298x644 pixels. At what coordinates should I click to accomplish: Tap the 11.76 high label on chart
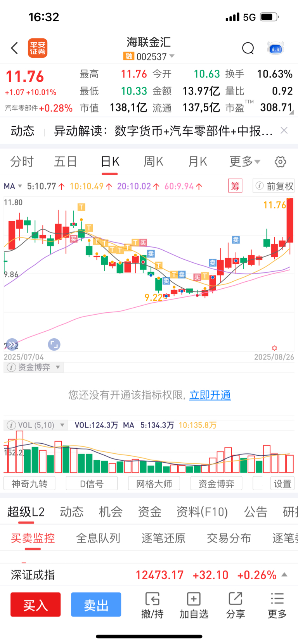[x=275, y=205]
